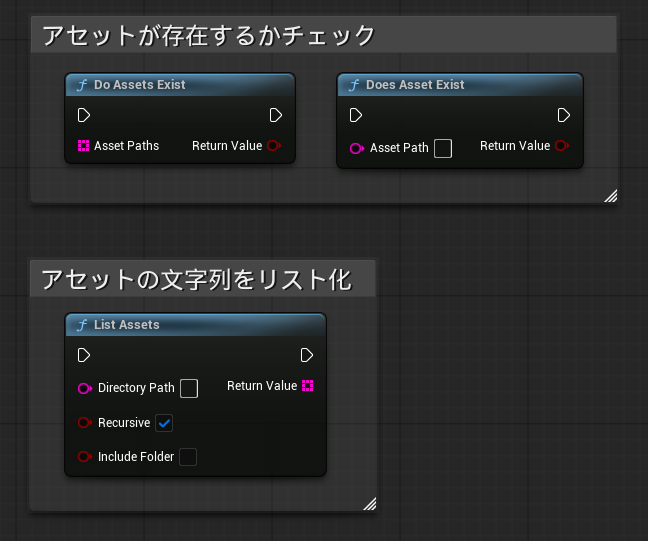The image size is (648, 541).
Task: Click Does Asset Exist input execution pin
Action: [x=356, y=115]
